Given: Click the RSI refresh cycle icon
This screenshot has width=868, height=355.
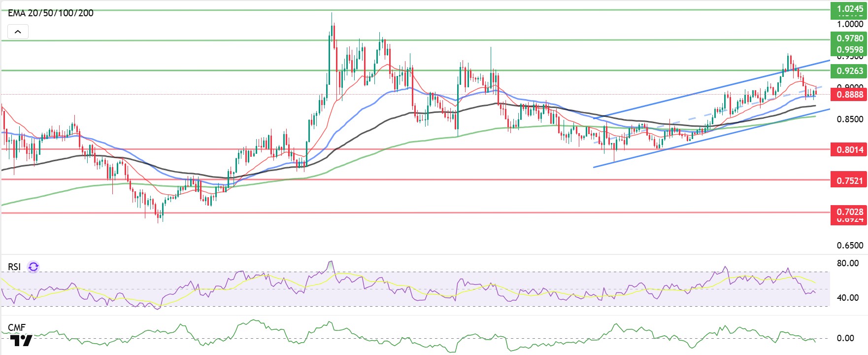Looking at the screenshot, I should tap(33, 267).
